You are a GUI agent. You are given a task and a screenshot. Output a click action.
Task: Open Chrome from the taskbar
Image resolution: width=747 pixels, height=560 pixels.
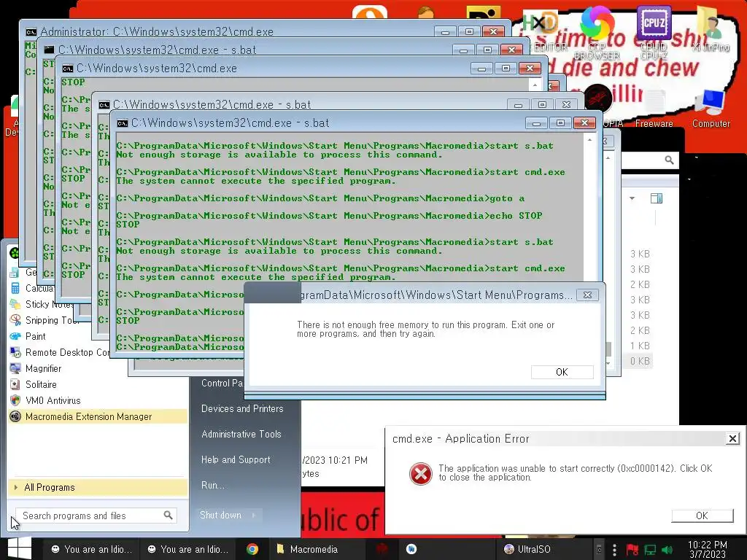coord(252,549)
